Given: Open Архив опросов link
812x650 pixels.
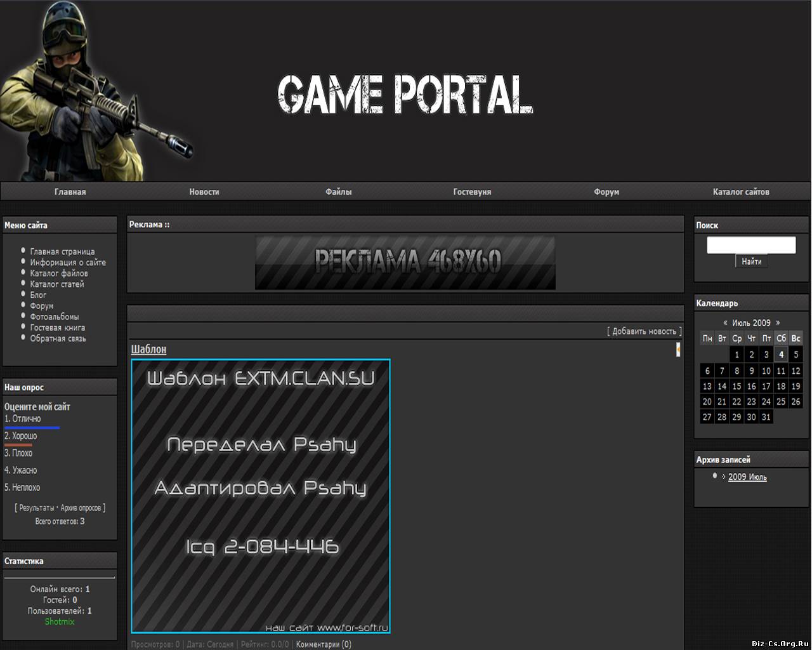Looking at the screenshot, I should pos(81,508).
